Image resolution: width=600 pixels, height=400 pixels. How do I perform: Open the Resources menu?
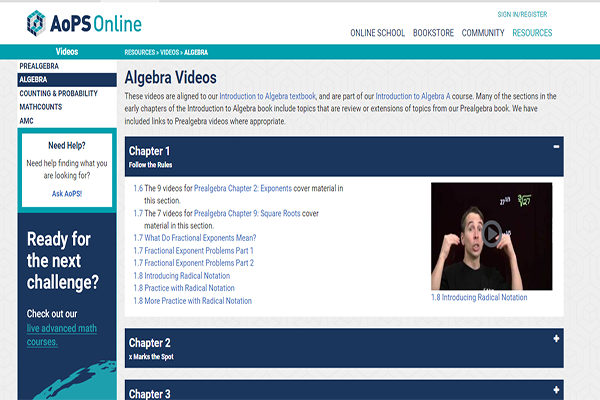532,33
